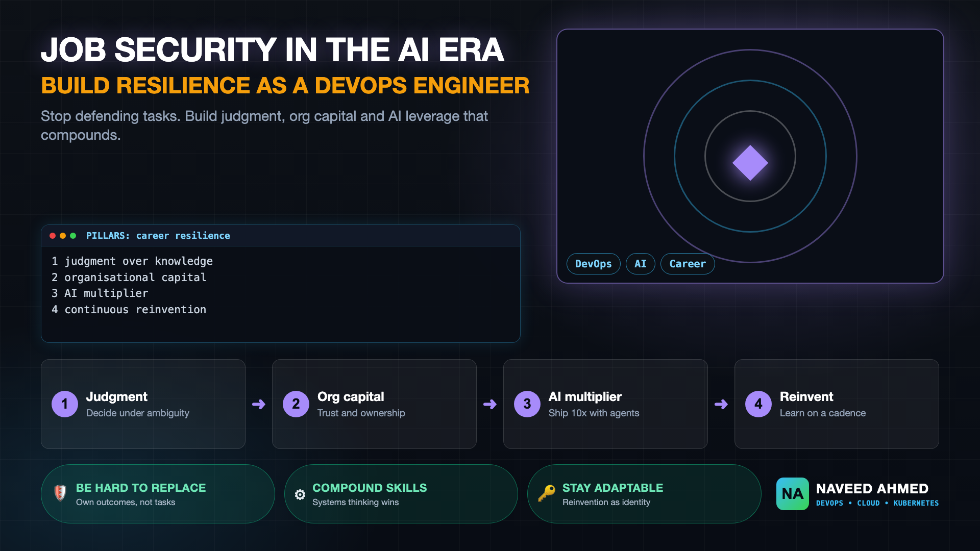The height and width of the screenshot is (551, 980).
Task: Click 'Own outcomes, not tasks' caption
Action: point(126,503)
